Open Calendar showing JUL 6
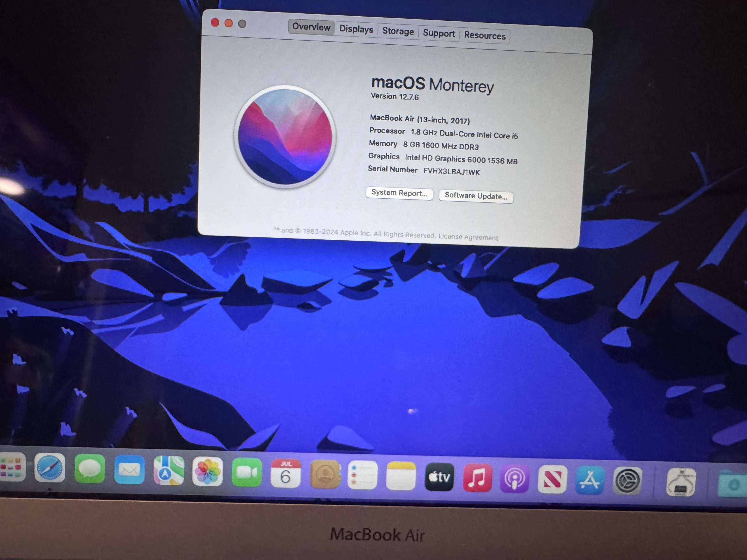The image size is (747, 560). click(x=285, y=473)
